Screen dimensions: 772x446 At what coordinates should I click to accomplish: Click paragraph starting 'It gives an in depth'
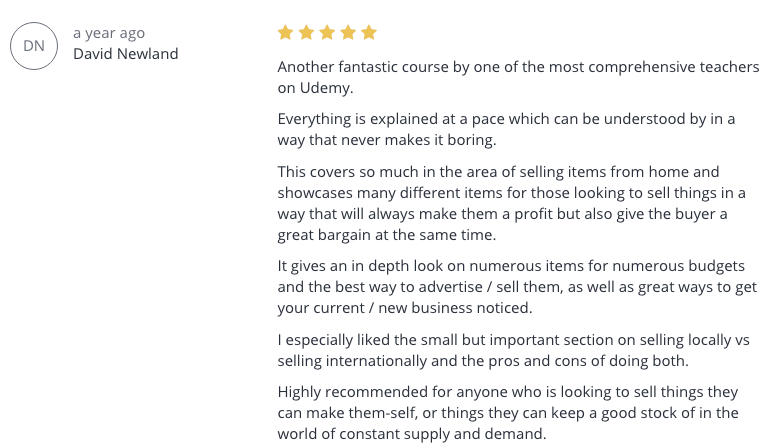point(517,287)
